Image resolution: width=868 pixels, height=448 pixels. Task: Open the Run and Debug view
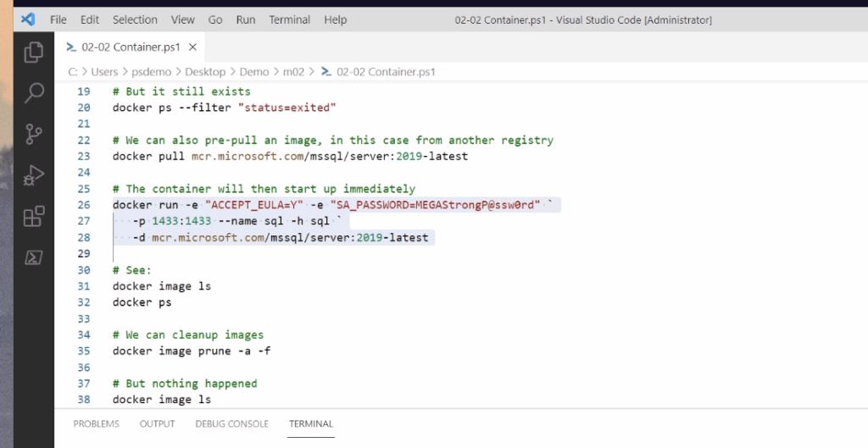(x=34, y=175)
